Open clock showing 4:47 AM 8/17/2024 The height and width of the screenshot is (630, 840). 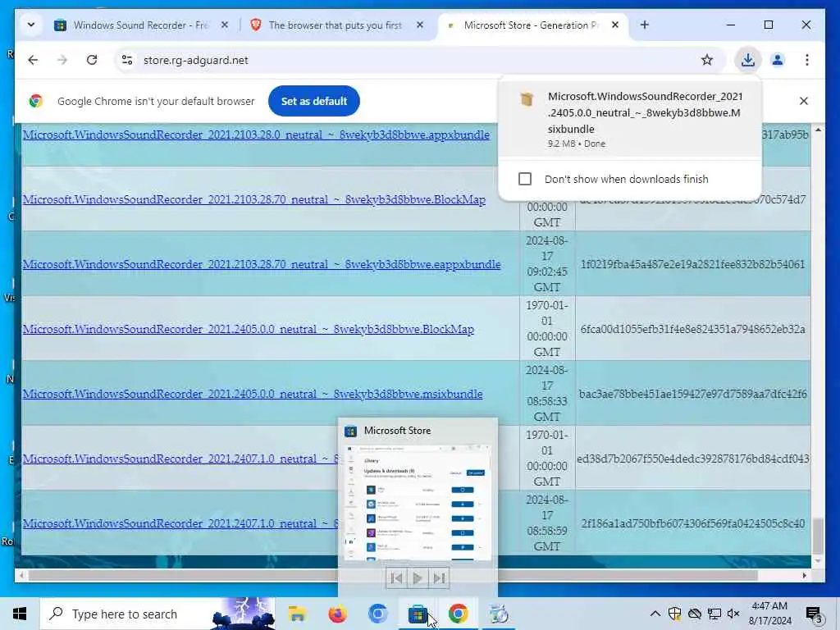[769, 614]
